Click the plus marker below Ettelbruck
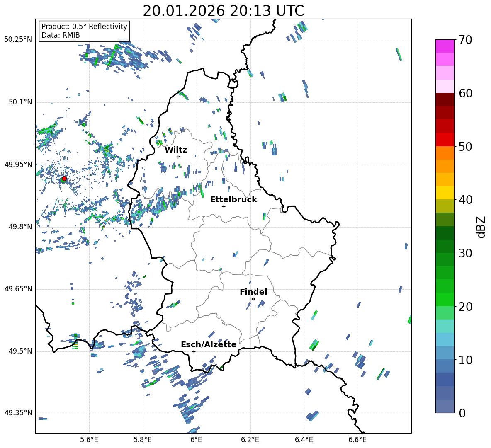 coord(224,206)
